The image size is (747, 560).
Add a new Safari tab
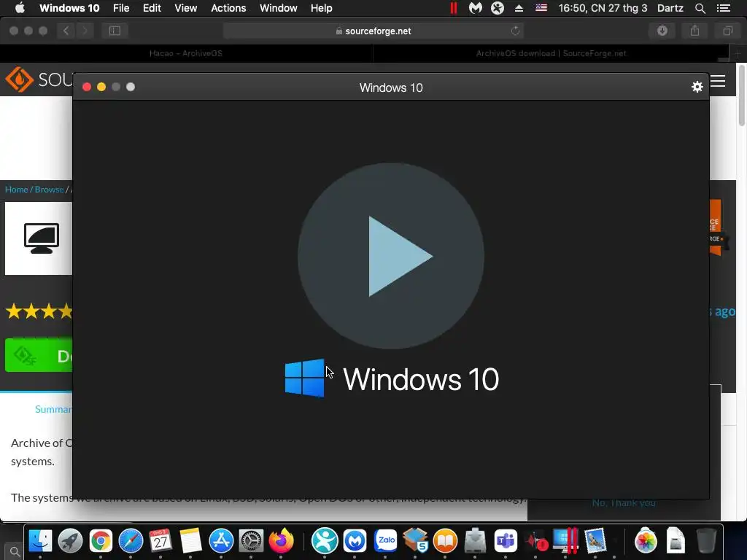click(738, 53)
